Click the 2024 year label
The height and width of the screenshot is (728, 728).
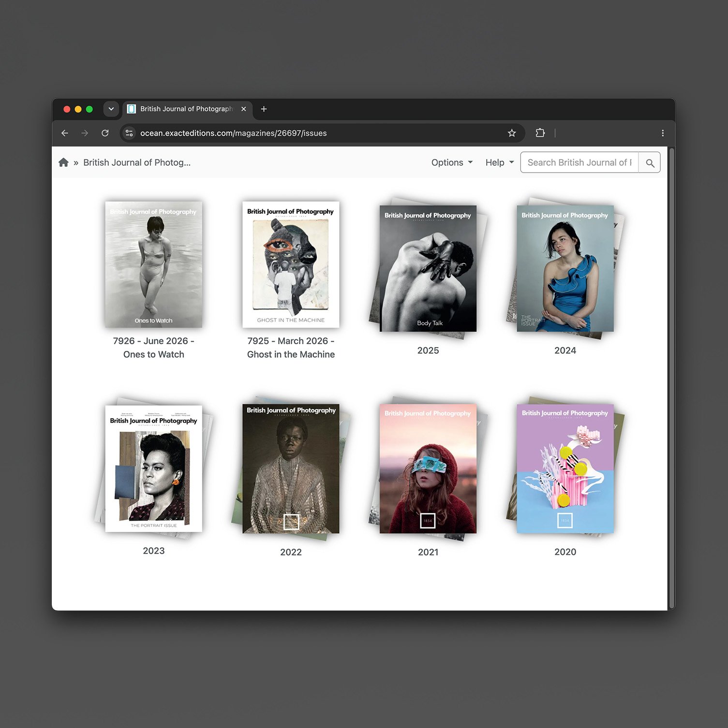coord(565,350)
